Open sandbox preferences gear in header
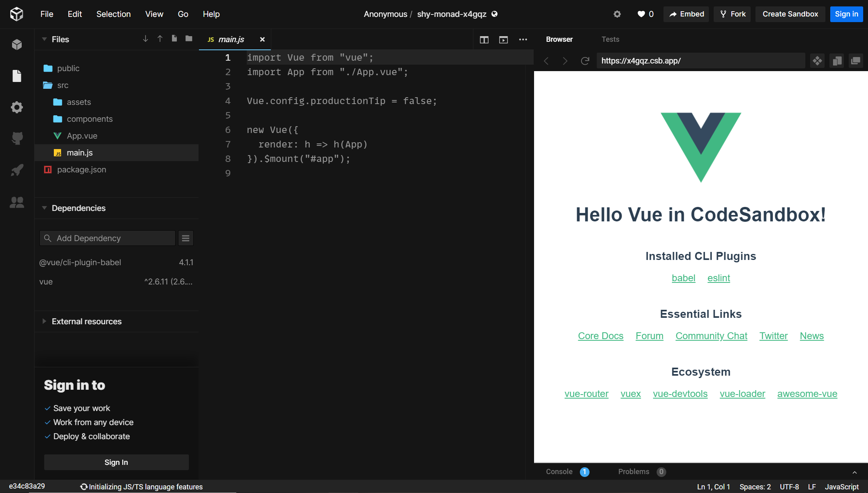Screen dimensions: 868x493 pyautogui.click(x=617, y=14)
